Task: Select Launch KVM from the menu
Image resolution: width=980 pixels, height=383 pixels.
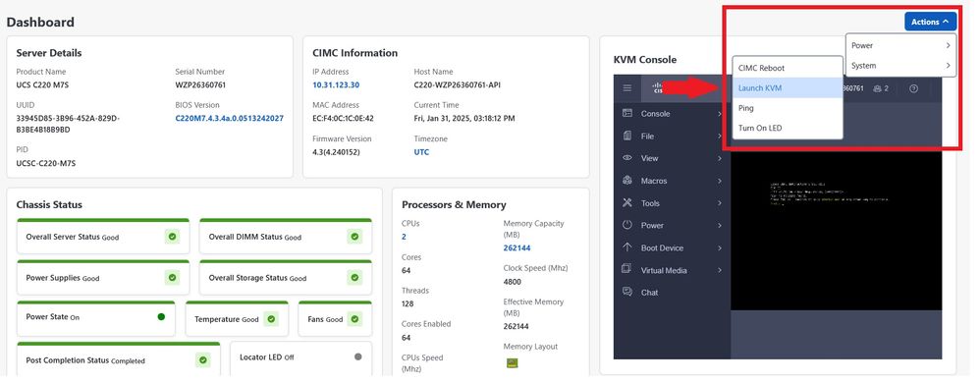Action: tap(788, 88)
